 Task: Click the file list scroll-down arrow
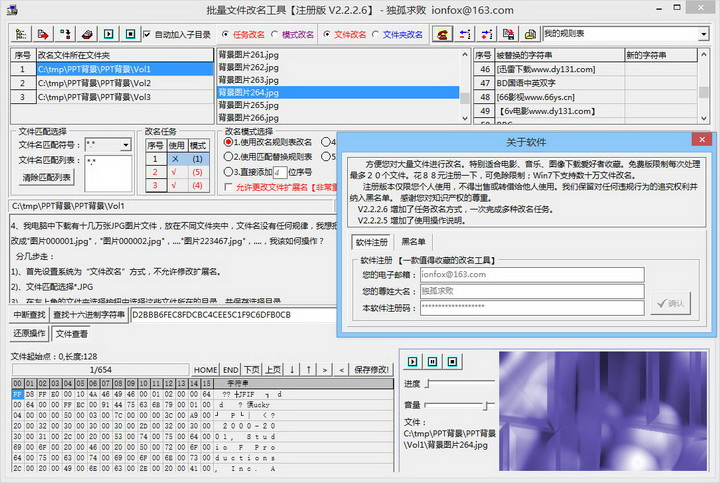click(x=465, y=118)
